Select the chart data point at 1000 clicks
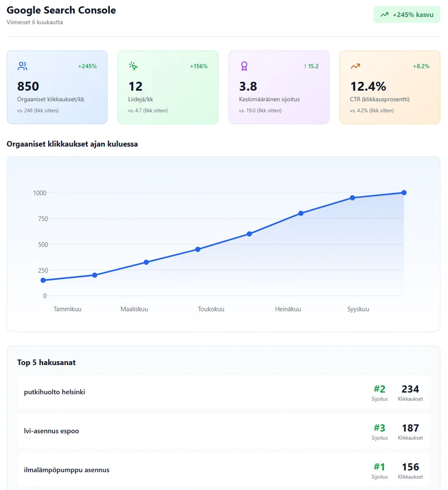Image resolution: width=448 pixels, height=490 pixels. pyautogui.click(x=404, y=193)
